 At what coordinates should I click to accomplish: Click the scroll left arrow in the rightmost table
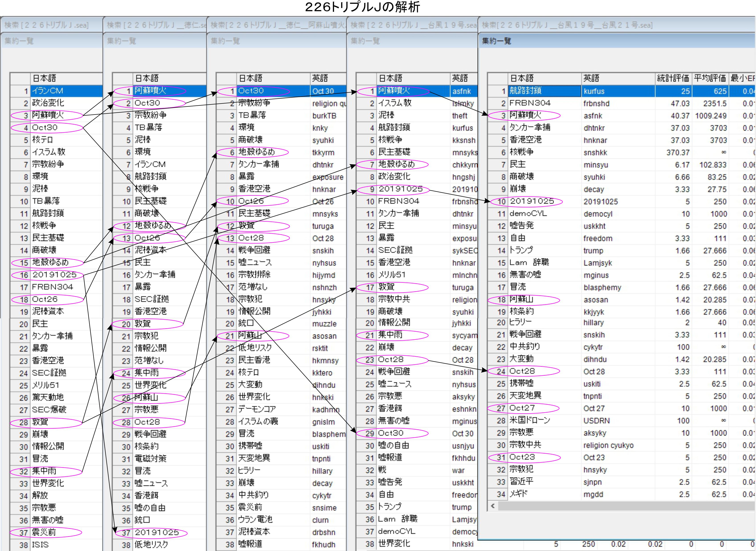[x=493, y=506]
